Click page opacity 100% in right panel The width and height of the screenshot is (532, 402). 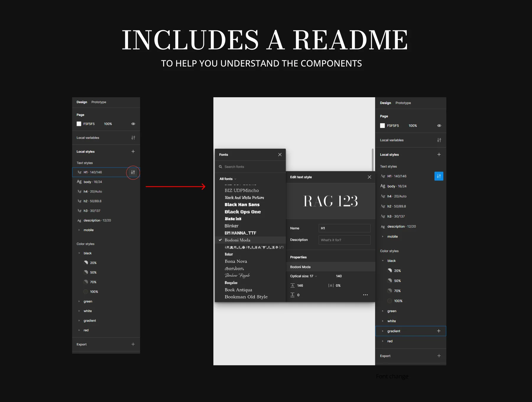[413, 126]
